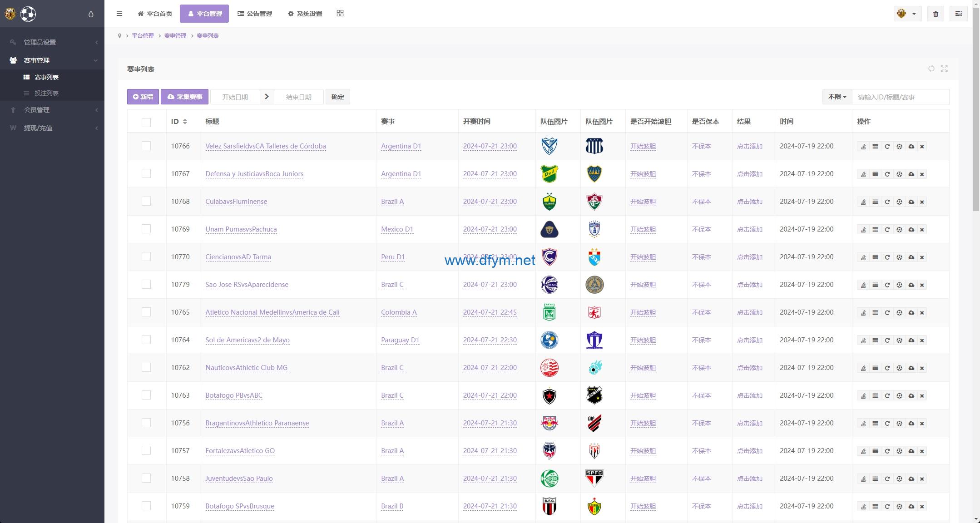
Task: Click the soccer ball logo in sidebar header
Action: [x=28, y=14]
